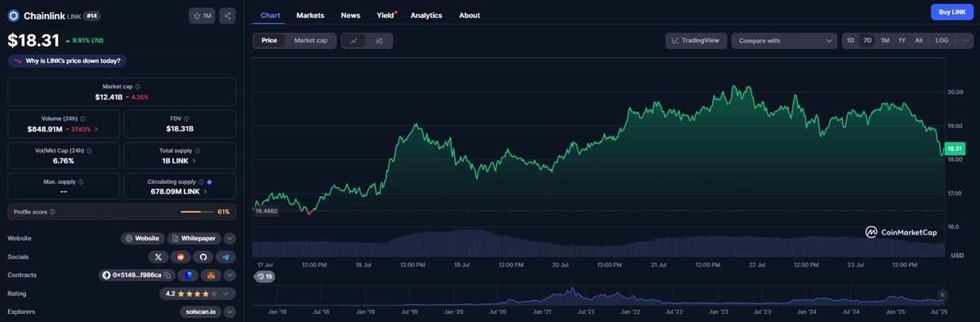The image size is (980, 322).
Task: Switch chart to line view icon
Action: pos(354,40)
